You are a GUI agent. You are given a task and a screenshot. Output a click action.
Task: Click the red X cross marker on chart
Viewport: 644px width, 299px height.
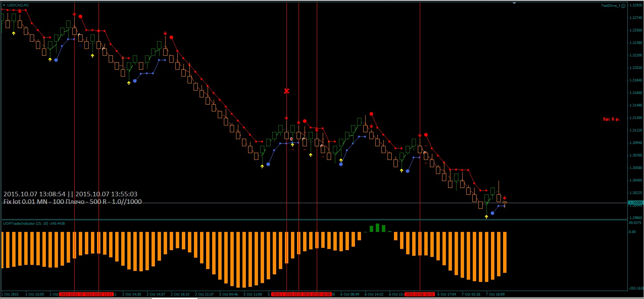(287, 91)
